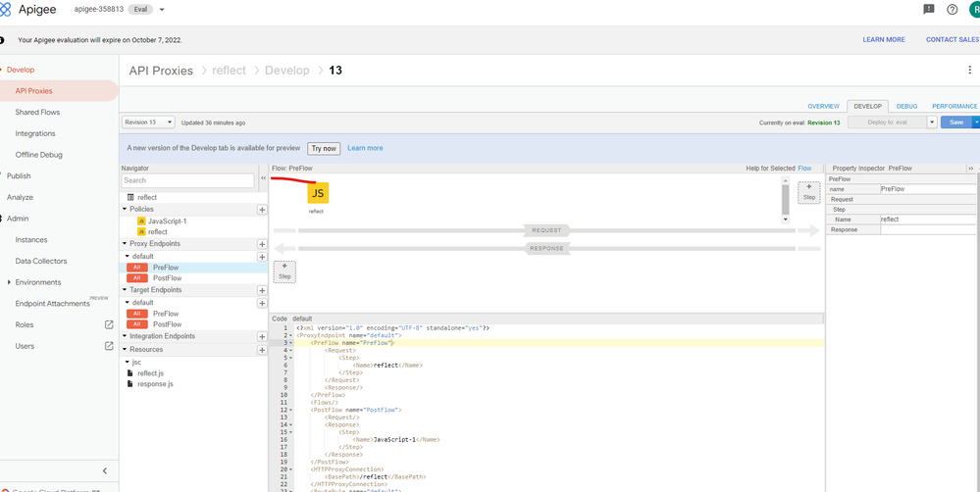980x492 pixels.
Task: Add an integration endpoint with plus icon
Action: [263, 336]
